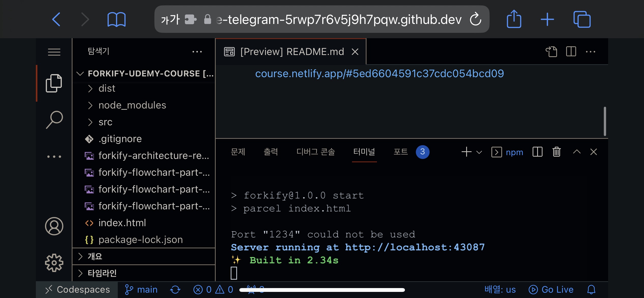The width and height of the screenshot is (644, 298).
Task: Maximize terminal panel with up chevron
Action: 577,152
